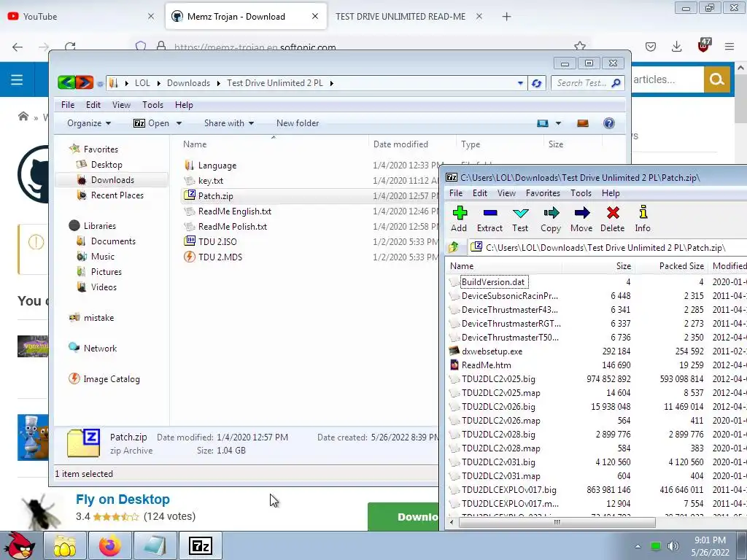Select TDU 2.ISO file
The height and width of the screenshot is (560, 747).
[217, 242]
